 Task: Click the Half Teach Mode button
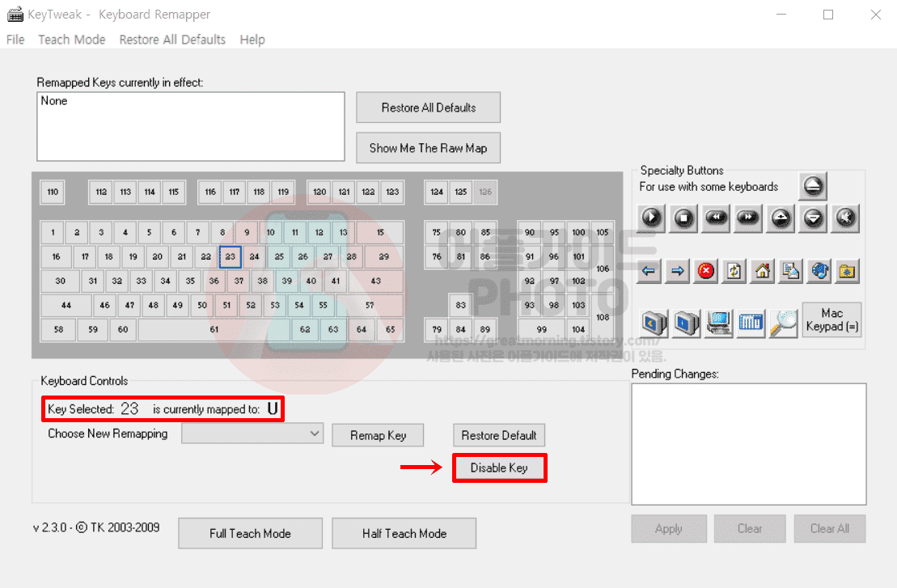(x=404, y=533)
